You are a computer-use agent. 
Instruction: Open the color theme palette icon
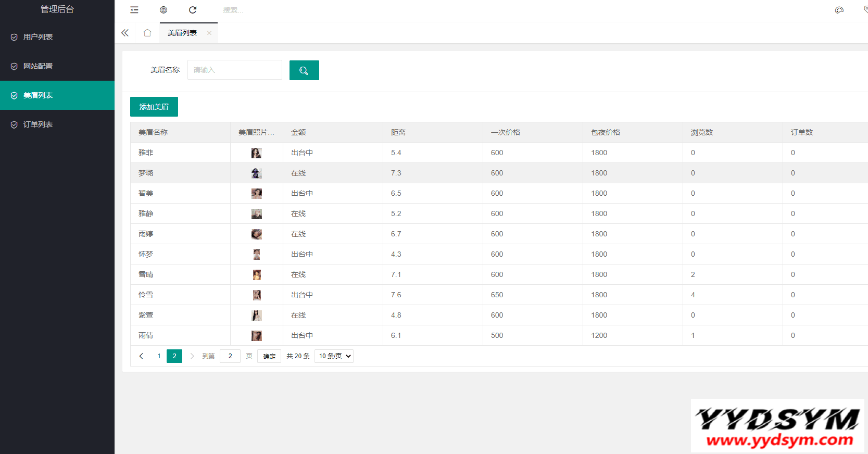pos(839,10)
